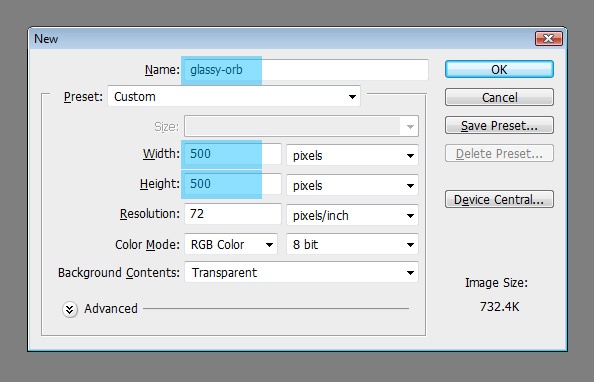Close the New dialog
This screenshot has height=382, width=594.
pyautogui.click(x=549, y=38)
